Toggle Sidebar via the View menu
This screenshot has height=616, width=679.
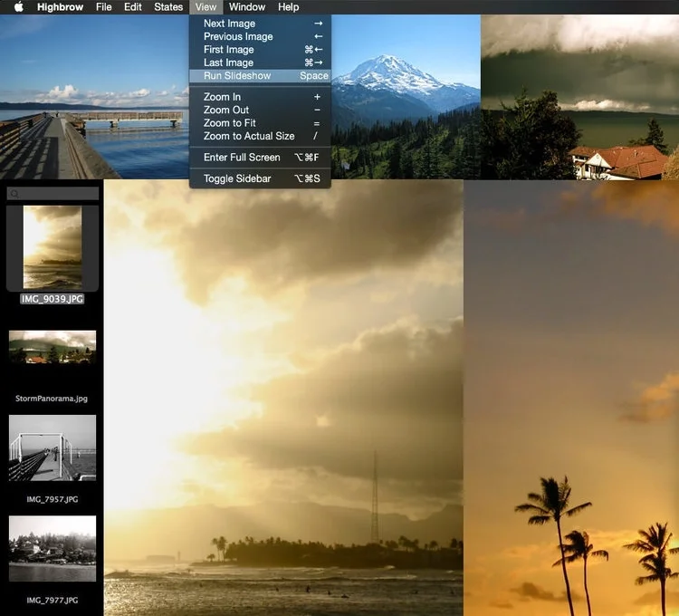click(x=260, y=178)
